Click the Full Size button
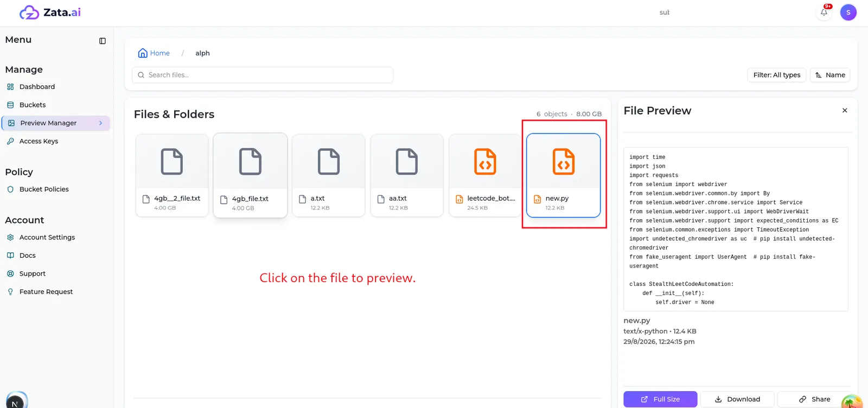This screenshot has width=868, height=408. click(x=660, y=399)
